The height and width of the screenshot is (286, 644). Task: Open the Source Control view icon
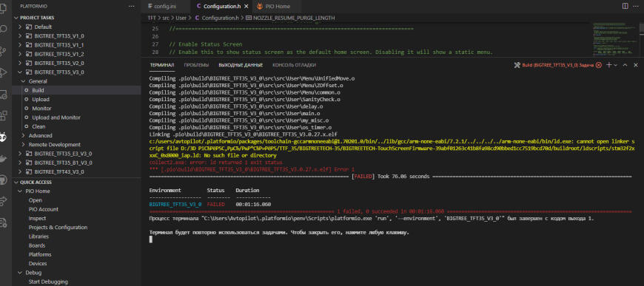3,51
